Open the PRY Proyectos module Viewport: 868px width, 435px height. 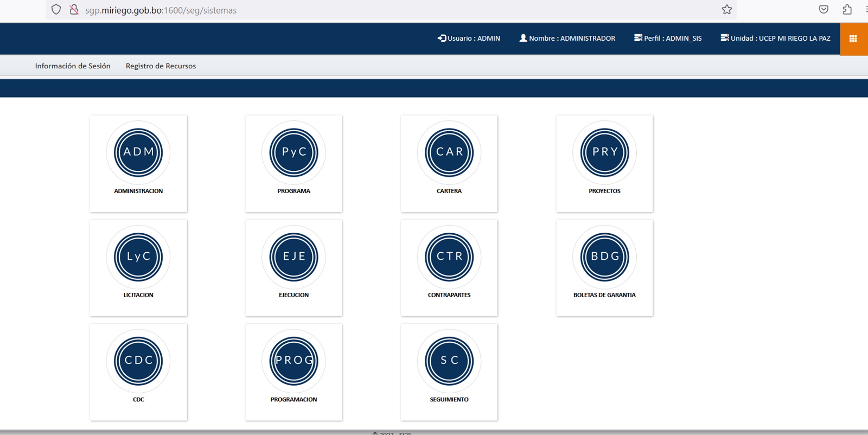[x=604, y=153]
